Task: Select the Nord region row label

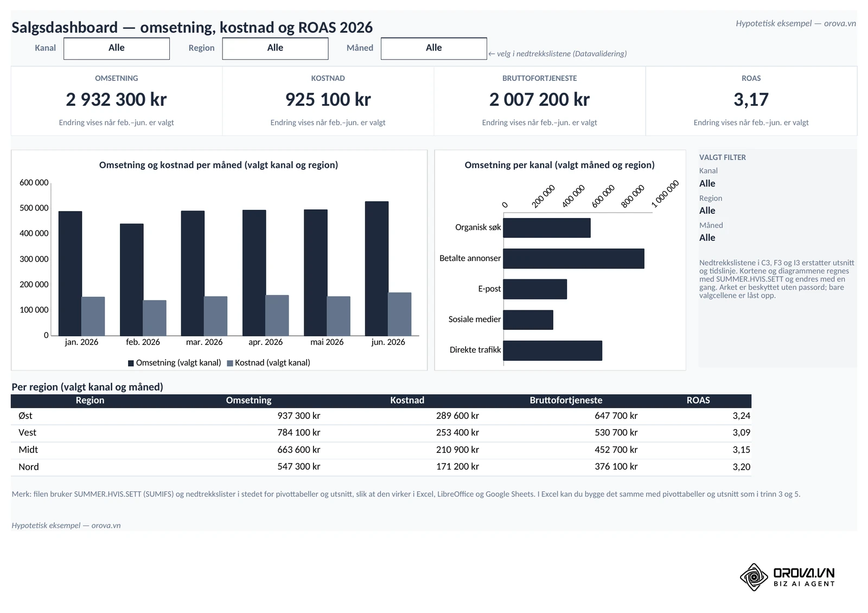Action: point(29,467)
